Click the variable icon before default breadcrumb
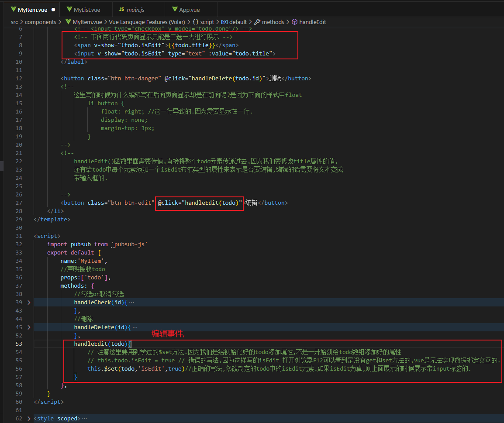Viewport: 504px width, 423px height. [x=224, y=22]
